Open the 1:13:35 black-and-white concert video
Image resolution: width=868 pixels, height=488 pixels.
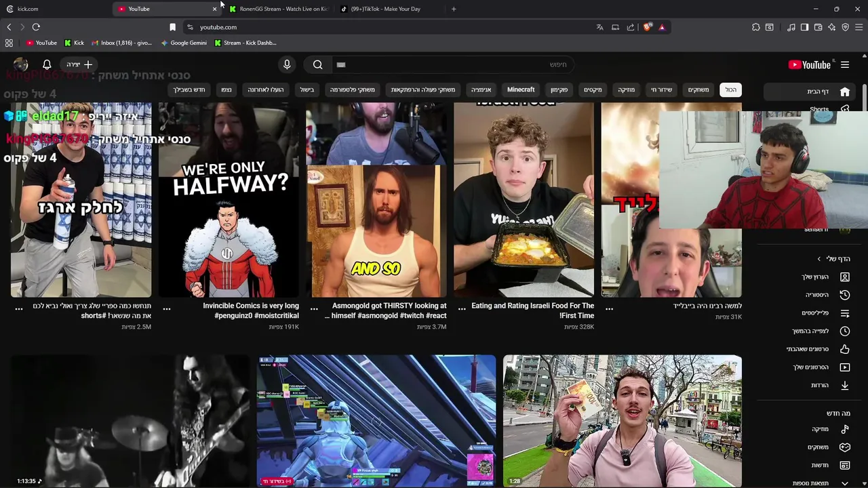click(x=130, y=421)
